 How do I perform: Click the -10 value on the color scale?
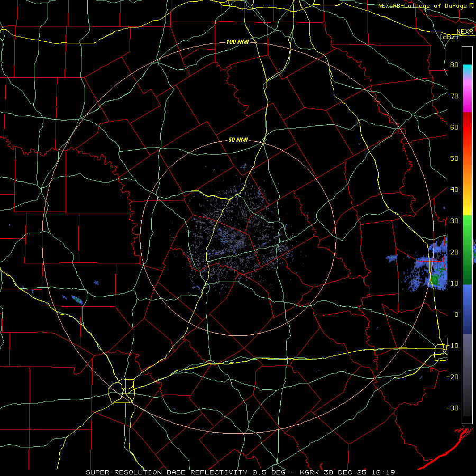[x=452, y=346]
